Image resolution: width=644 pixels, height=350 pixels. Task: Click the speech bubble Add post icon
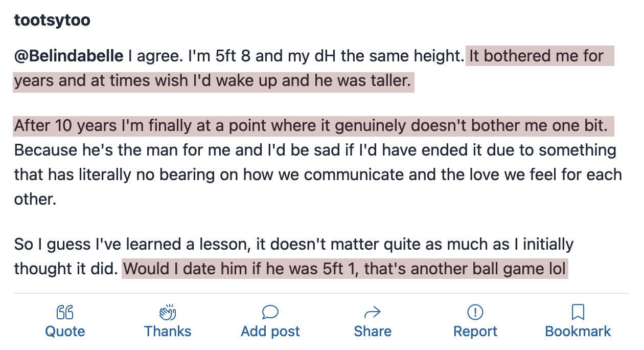[270, 312]
